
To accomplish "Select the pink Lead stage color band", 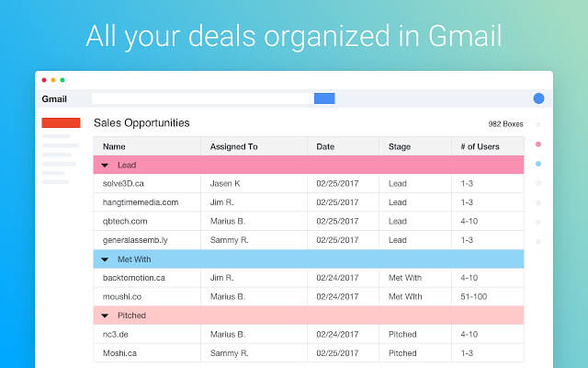I will point(312,166).
